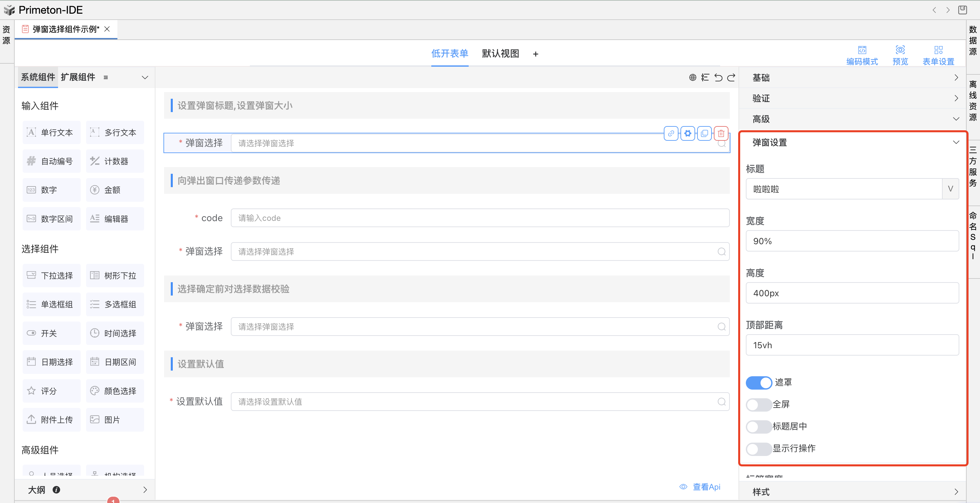Screen dimensions: 980x503
Task: Click the 查看Api link
Action: tap(706, 487)
